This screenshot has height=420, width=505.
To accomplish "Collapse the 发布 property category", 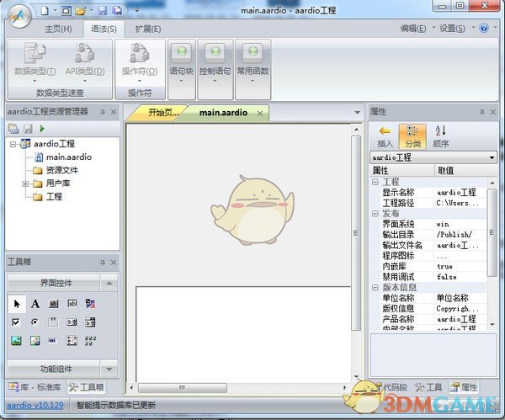I will [375, 214].
